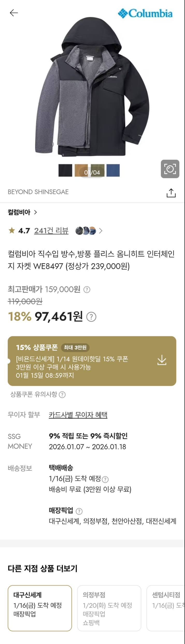Open coupon notice help icon

pyautogui.click(x=62, y=395)
